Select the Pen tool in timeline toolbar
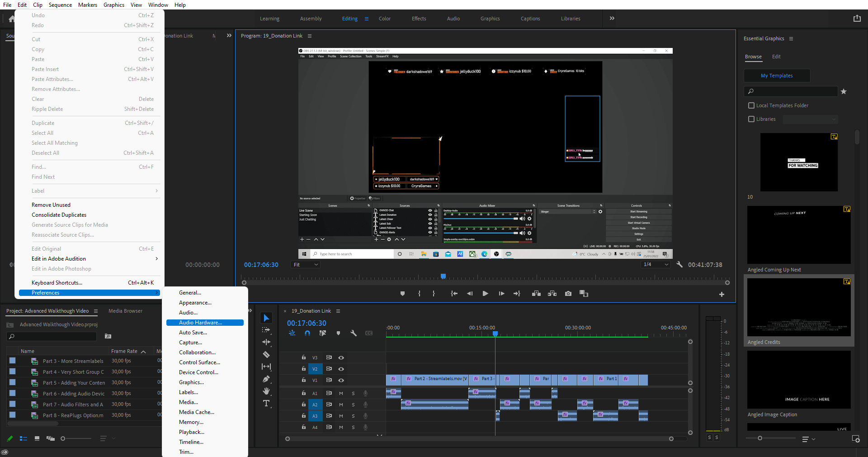 pos(266,379)
